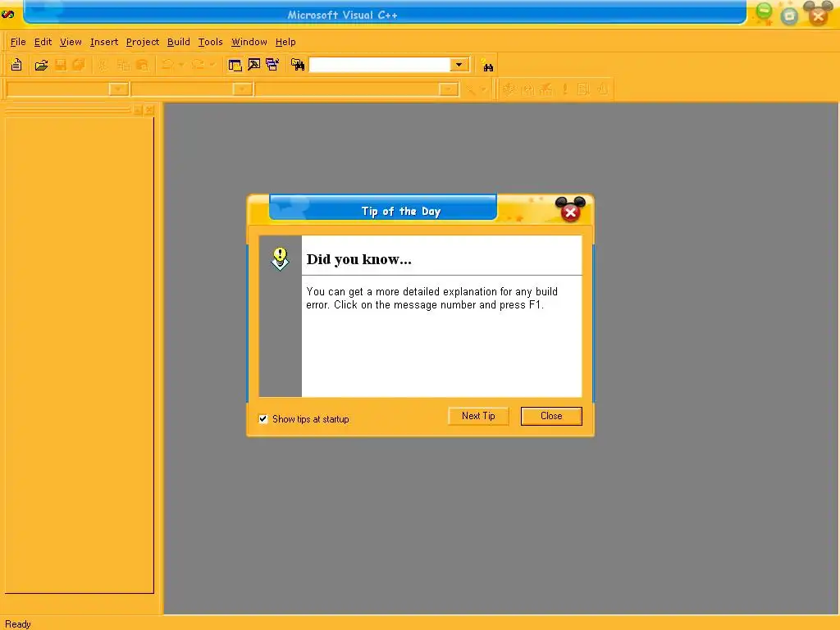Expand the WizardBar class combo dropdown
Viewport: 840px width, 630px height.
[118, 89]
